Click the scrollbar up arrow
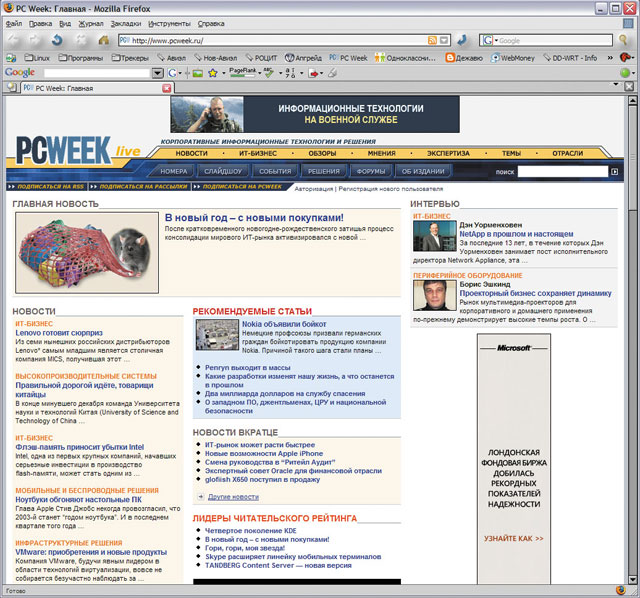The image size is (640, 598). (632, 100)
